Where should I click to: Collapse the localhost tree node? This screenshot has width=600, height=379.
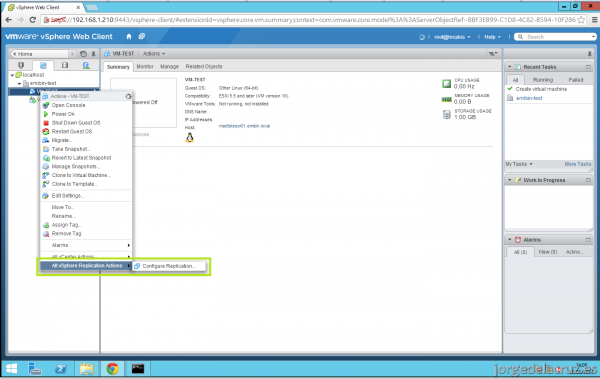(12, 75)
